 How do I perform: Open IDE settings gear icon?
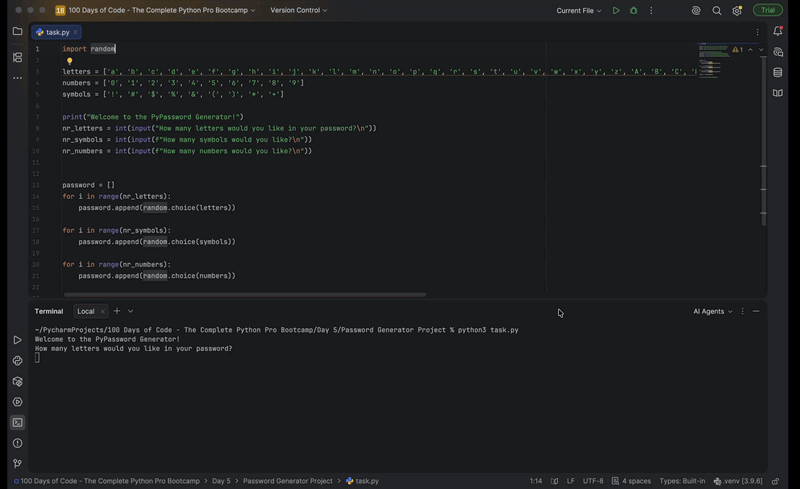737,10
